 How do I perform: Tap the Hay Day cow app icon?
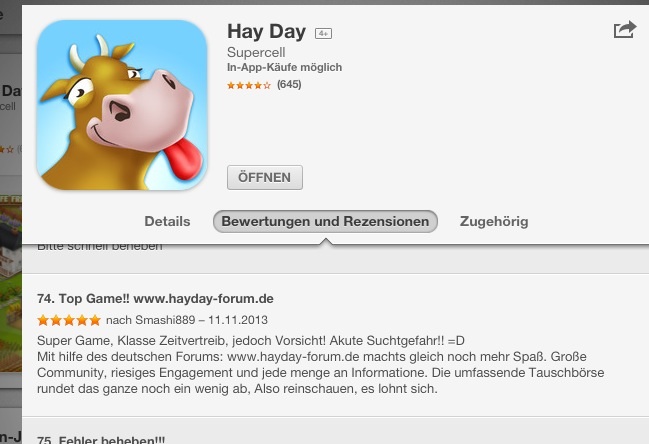pos(122,105)
